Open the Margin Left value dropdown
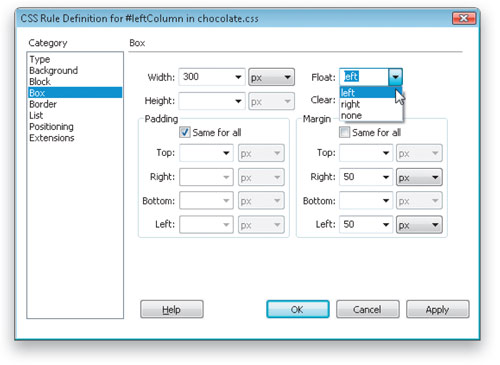The width and height of the screenshot is (500, 365). [386, 224]
